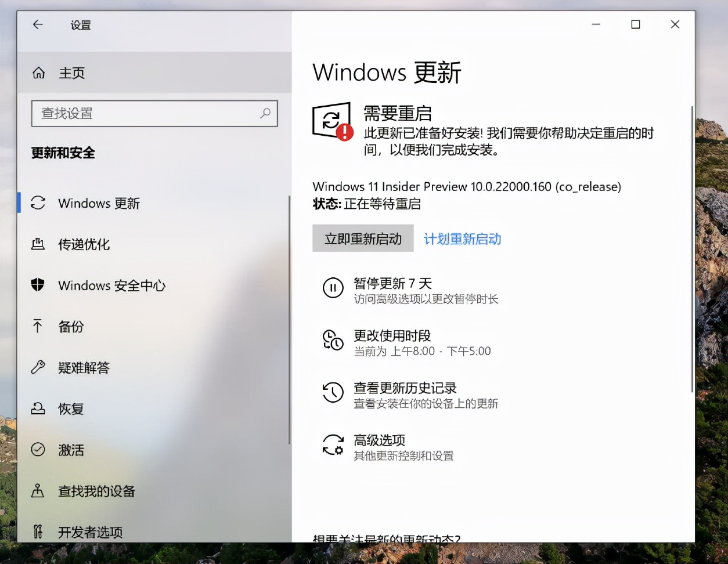This screenshot has height=564, width=728.
Task: Open 激活 settings page
Action: coord(153,450)
